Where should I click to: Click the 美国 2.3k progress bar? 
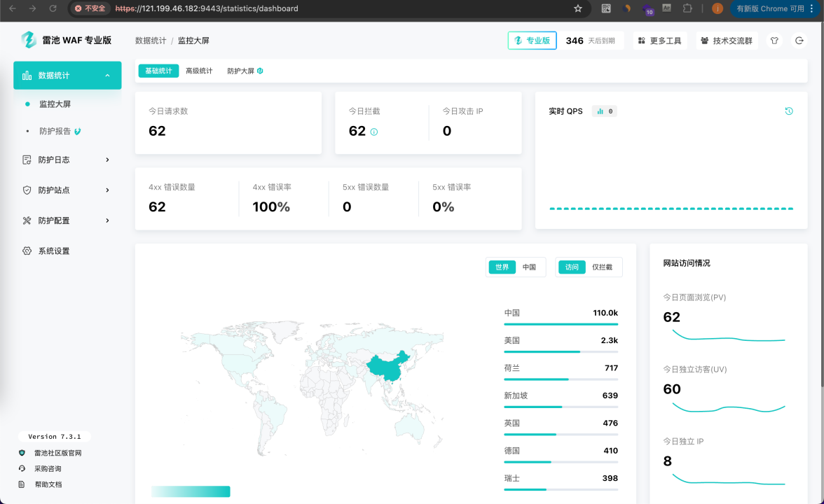point(561,351)
